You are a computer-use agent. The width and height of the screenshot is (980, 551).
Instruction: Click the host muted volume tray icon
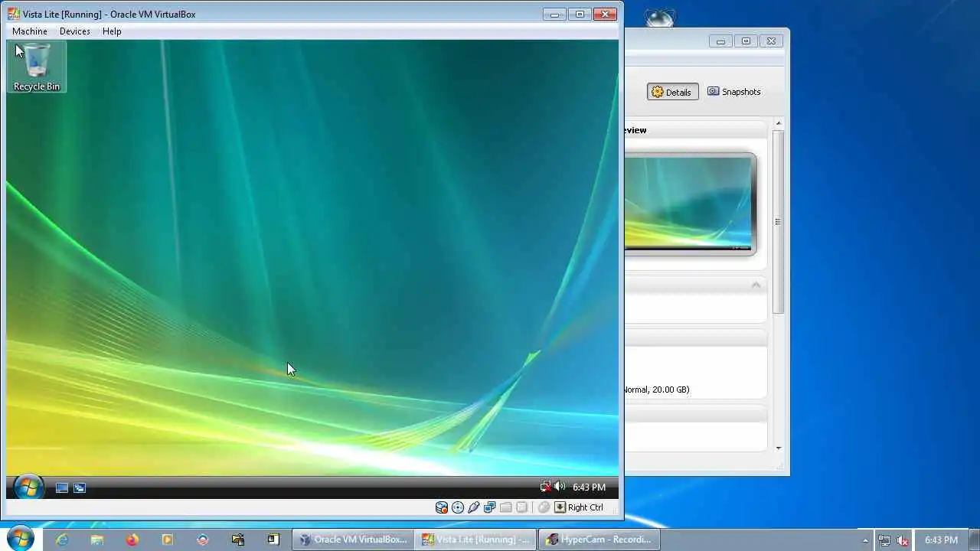[903, 540]
